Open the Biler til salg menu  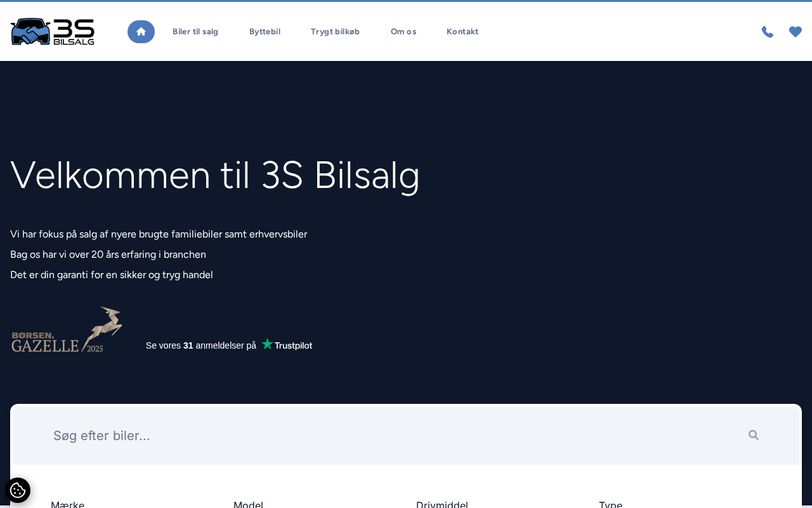tap(195, 32)
